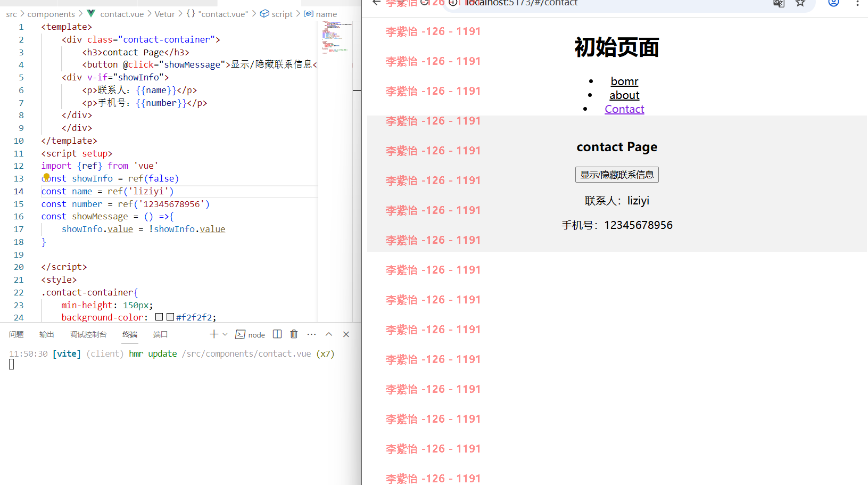Click the .contact-container CSS selector on line 22
Screen dimensions: 868x485
87,292
